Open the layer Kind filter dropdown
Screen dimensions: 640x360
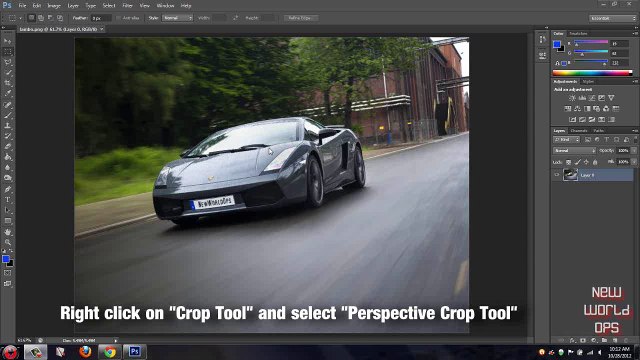click(567, 140)
